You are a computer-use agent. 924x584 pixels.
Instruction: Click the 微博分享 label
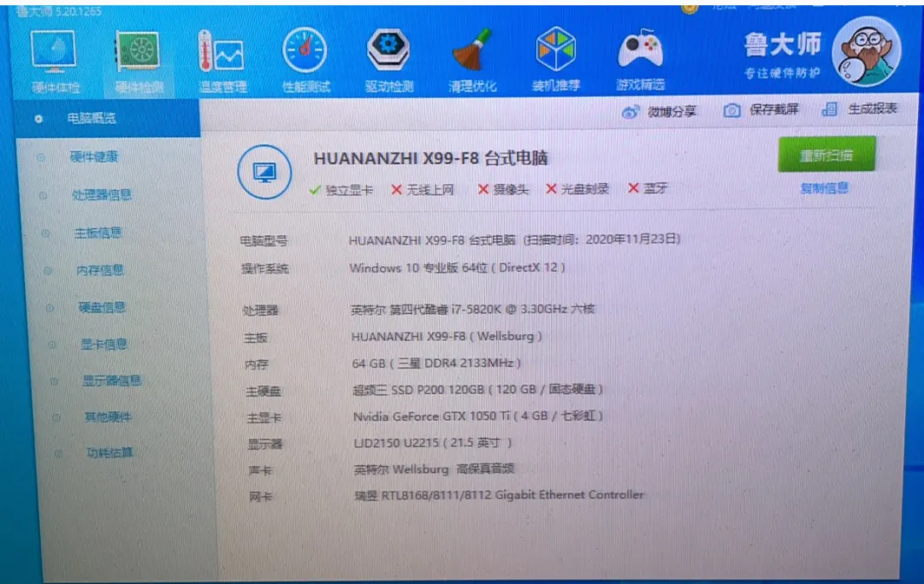672,111
